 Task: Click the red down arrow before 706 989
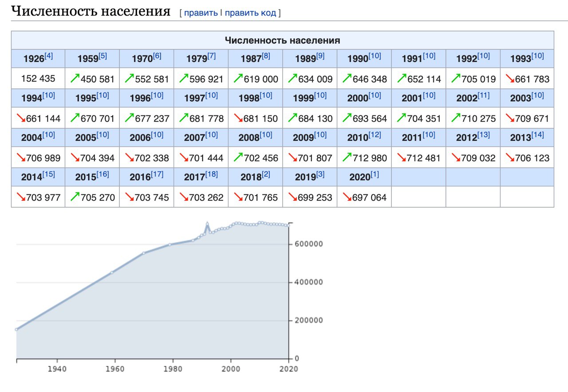coord(21,157)
